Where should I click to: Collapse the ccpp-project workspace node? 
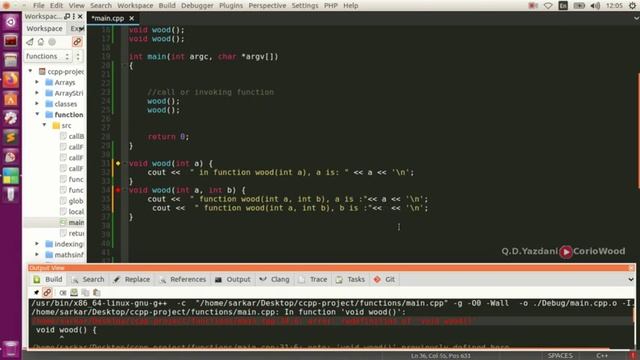coord(30,71)
